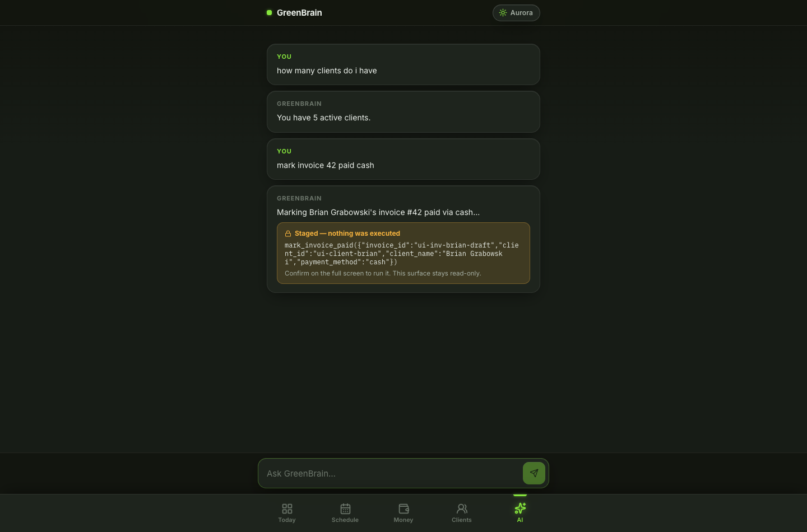Click 'Staged — nothing was executed' heading
Viewport: 807px width, 532px height.
pyautogui.click(x=347, y=234)
